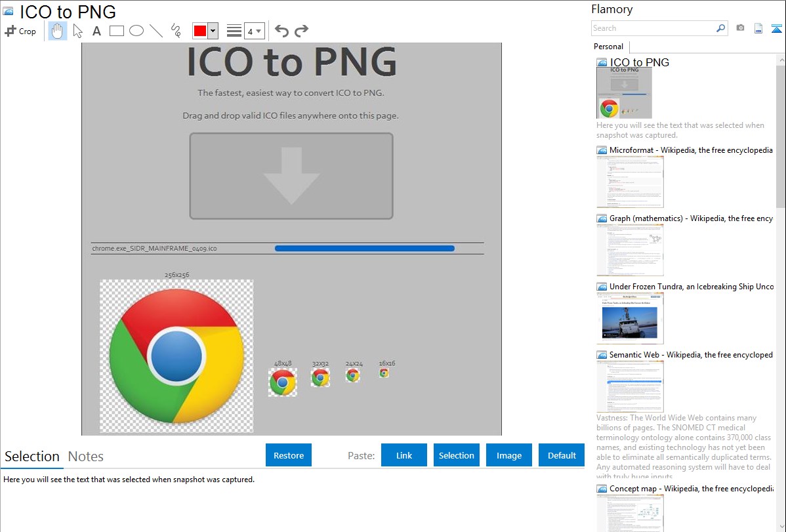The image size is (786, 532).
Task: Select the straight line tool
Action: point(156,31)
